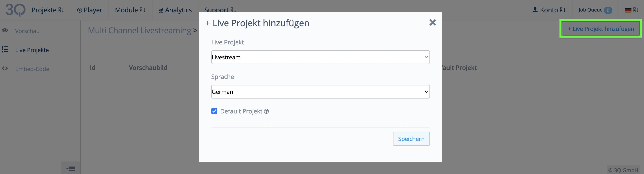644x174 pixels.
Task: Go to the Analytics menu item
Action: (x=175, y=10)
